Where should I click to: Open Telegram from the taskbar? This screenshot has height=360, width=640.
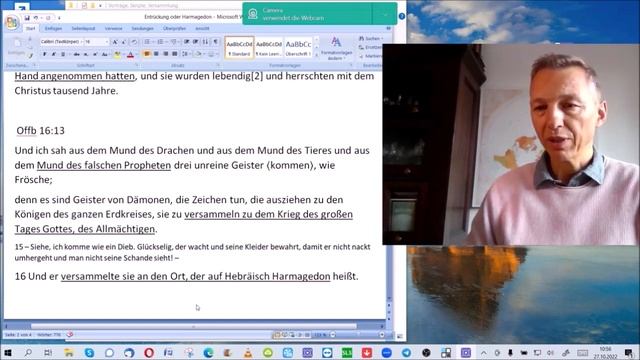pos(407,352)
